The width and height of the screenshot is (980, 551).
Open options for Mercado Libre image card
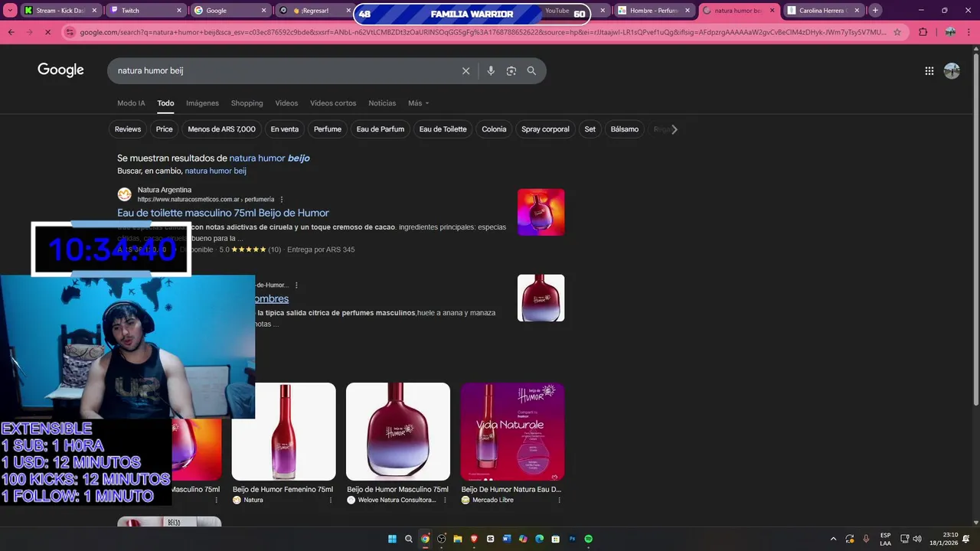(559, 500)
